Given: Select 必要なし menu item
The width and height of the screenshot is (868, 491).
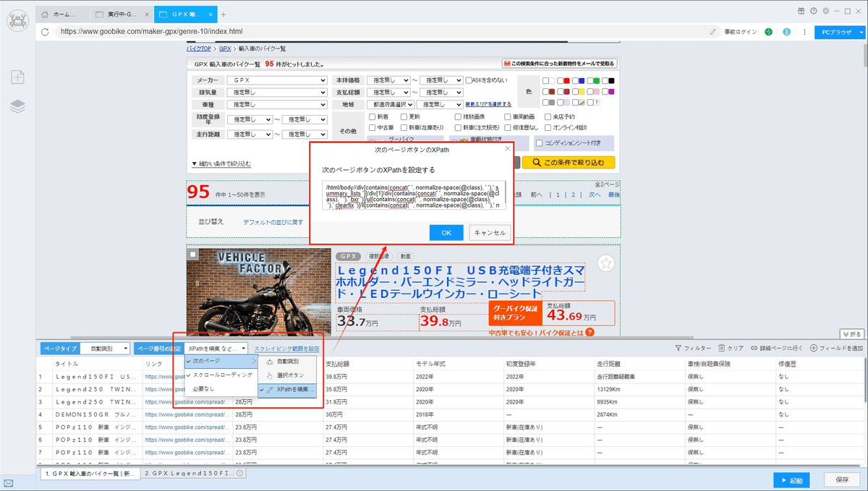Looking at the screenshot, I should click(221, 389).
